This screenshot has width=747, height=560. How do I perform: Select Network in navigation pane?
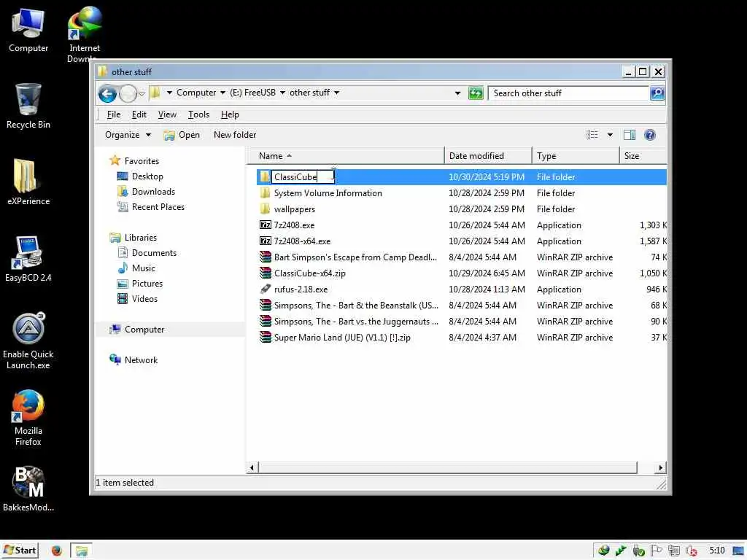point(134,360)
